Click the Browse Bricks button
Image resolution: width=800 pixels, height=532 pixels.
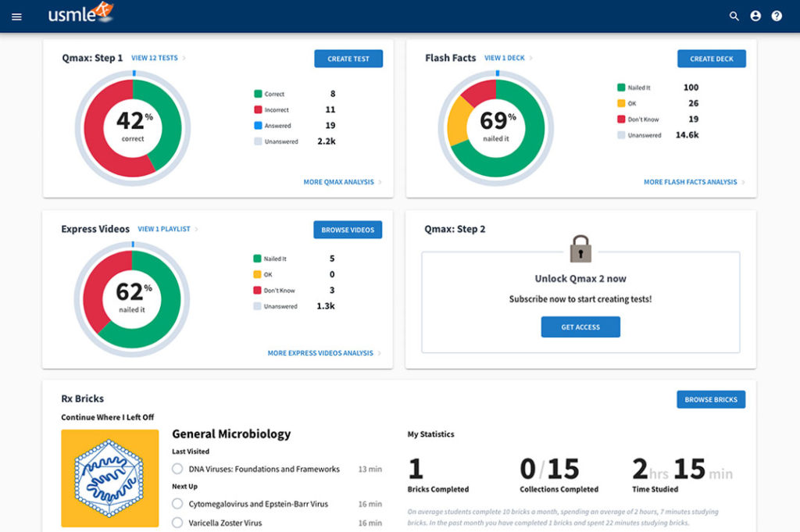[x=711, y=400]
